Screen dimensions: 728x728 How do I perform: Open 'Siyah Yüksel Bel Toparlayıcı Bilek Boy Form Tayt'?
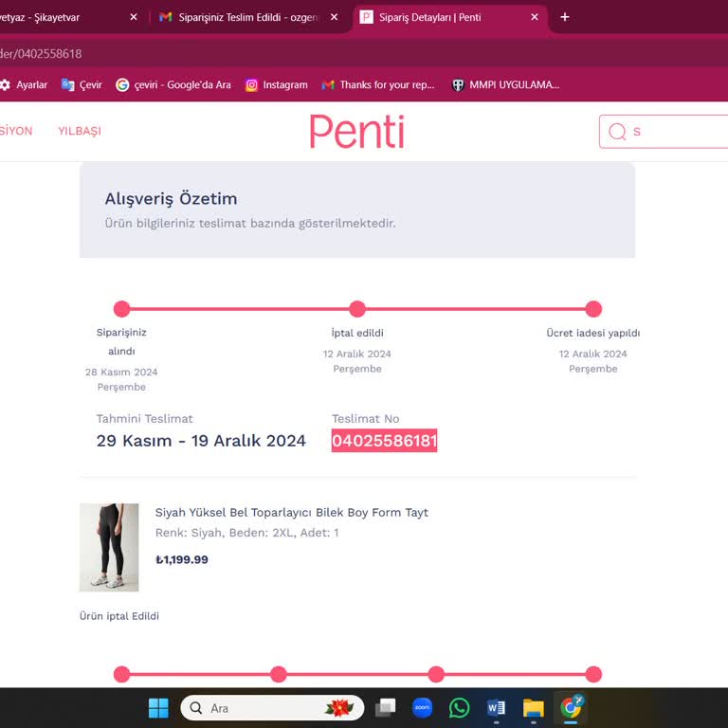click(292, 512)
